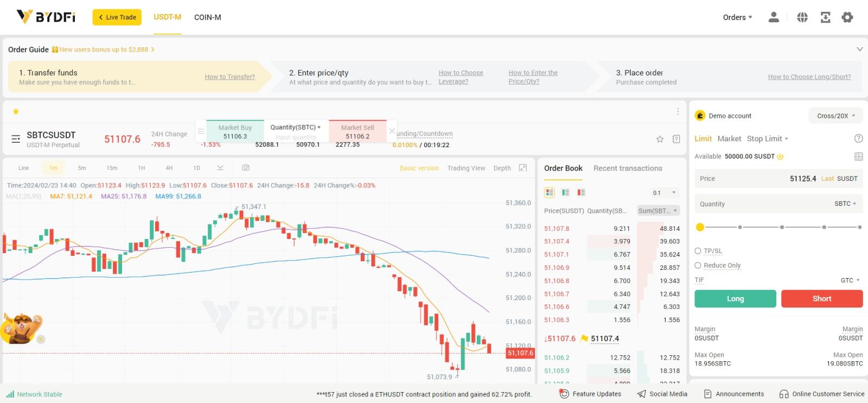Select the Market order tab
This screenshot has height=403, width=868.
coord(729,138)
